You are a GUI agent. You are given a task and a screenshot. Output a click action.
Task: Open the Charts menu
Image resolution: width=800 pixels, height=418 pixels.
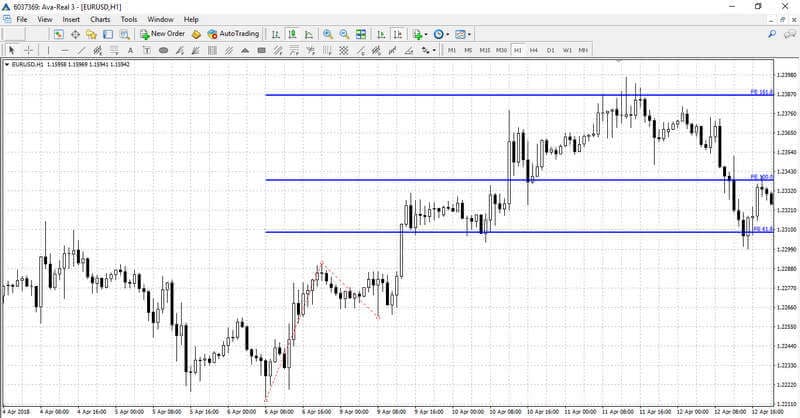click(x=100, y=19)
